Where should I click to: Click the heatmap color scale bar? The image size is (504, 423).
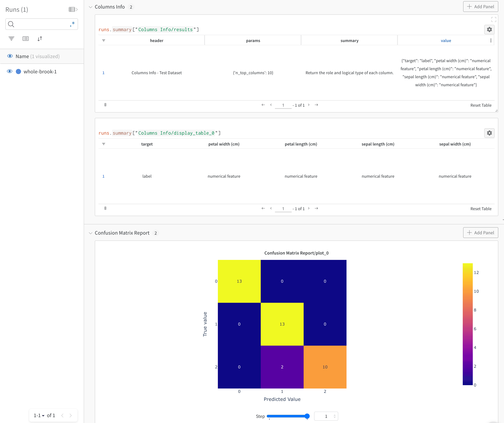click(467, 324)
